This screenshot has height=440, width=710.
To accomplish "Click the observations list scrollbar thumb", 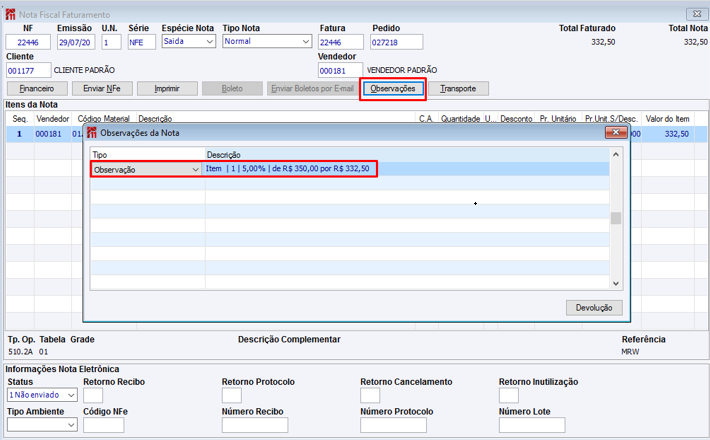I will point(616,218).
